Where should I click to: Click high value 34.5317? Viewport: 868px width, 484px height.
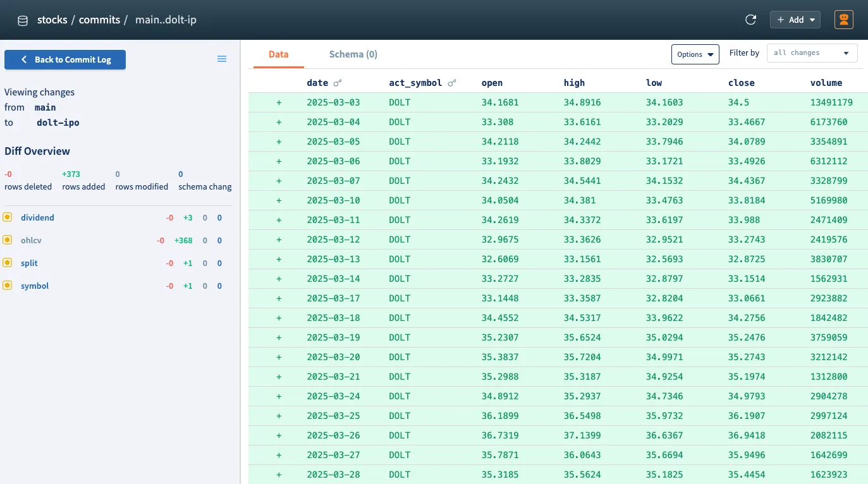pos(582,318)
